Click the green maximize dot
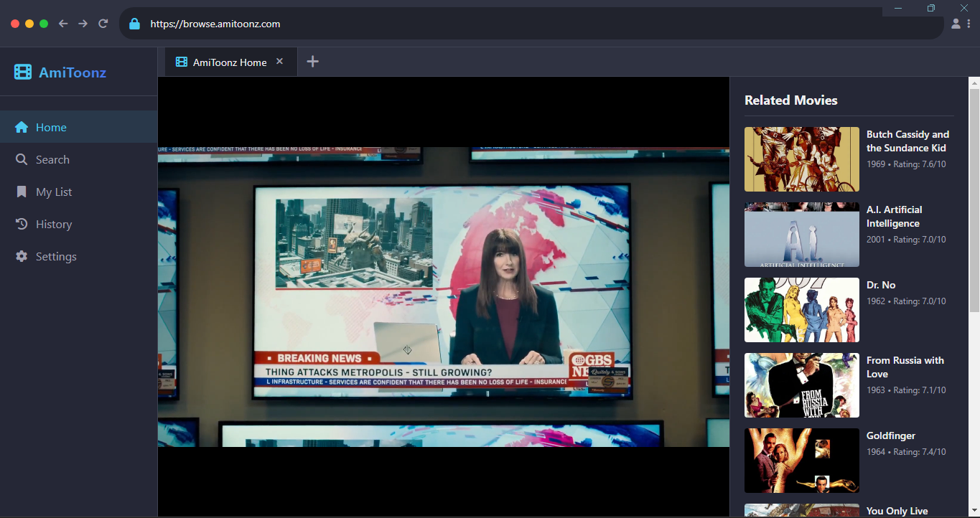The image size is (980, 518). [44, 24]
